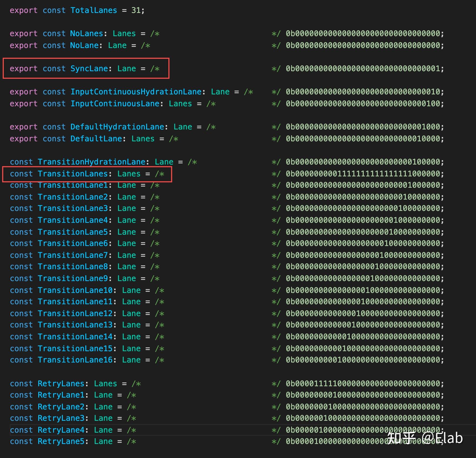Click the TransitionLane8 identifier
Image resolution: width=476 pixels, height=458 pixels.
point(73,267)
